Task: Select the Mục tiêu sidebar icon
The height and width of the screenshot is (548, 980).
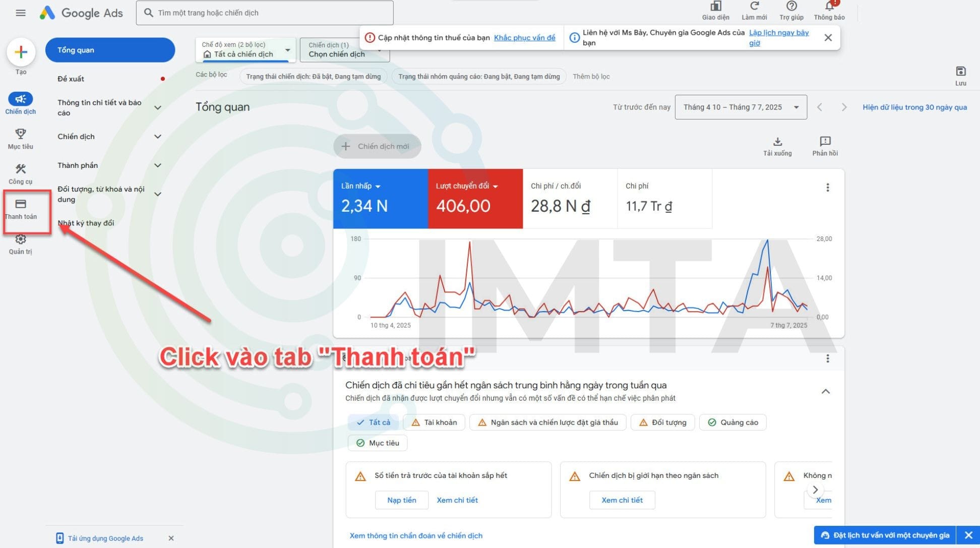Action: click(x=21, y=134)
